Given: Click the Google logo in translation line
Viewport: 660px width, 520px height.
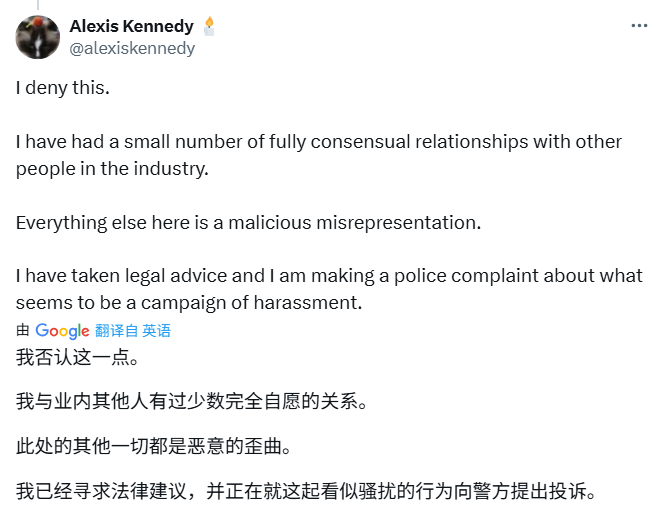Looking at the screenshot, I should click(x=62, y=331).
